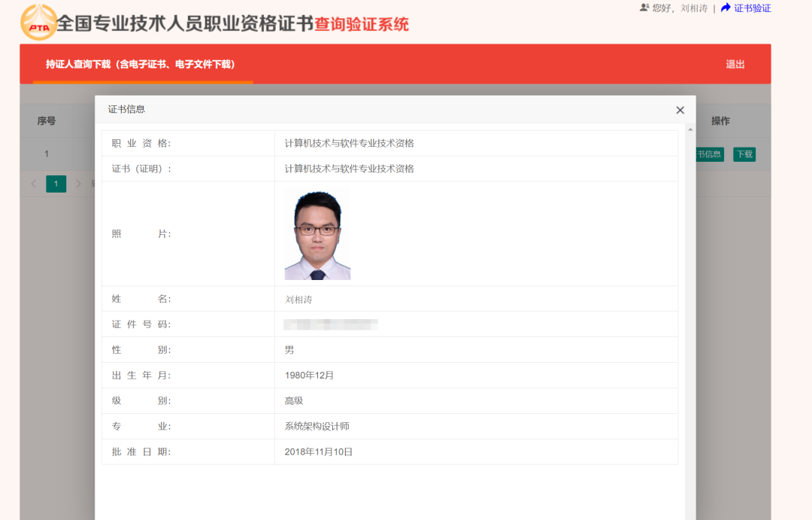Go to next page with right chevron
Image resolution: width=812 pixels, height=520 pixels.
click(x=78, y=184)
